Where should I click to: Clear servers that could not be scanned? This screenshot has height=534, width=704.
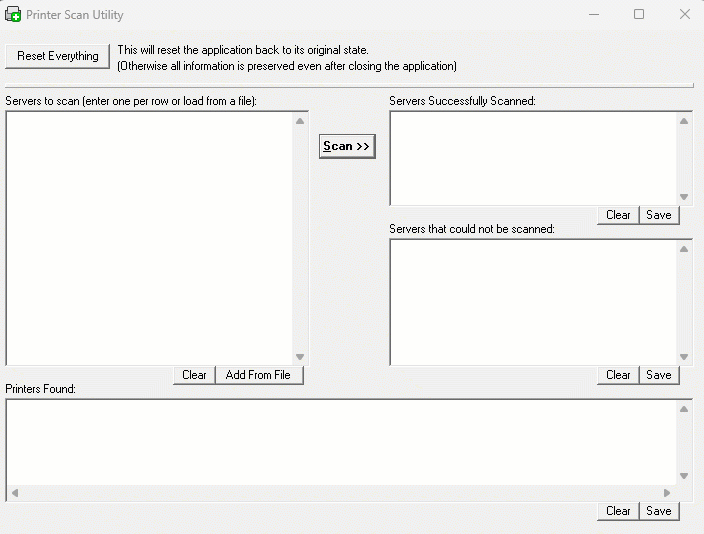(x=618, y=375)
